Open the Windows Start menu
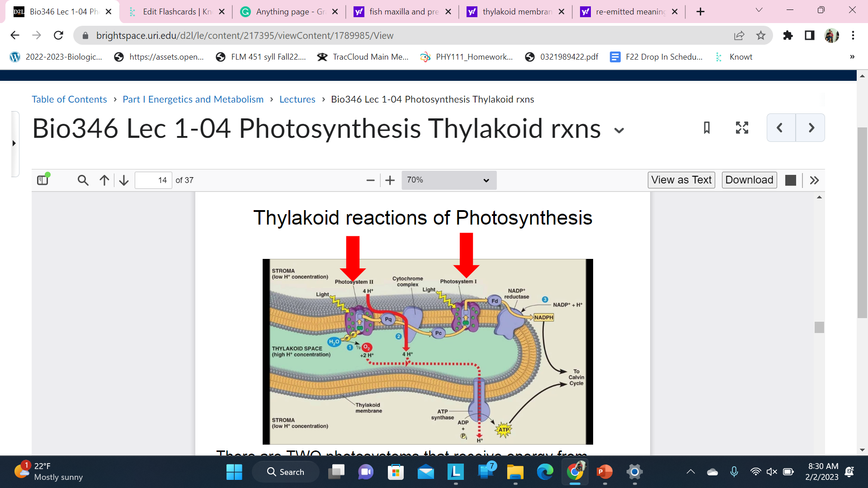 tap(234, 472)
